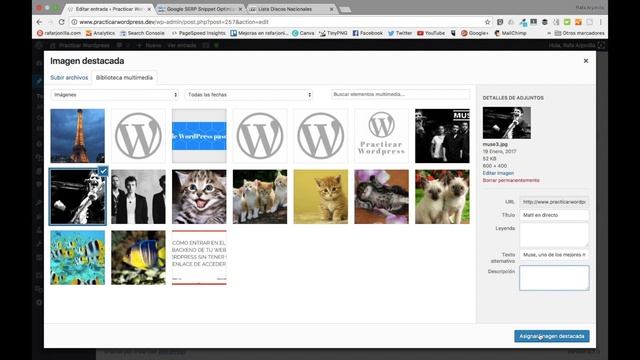640x360 pixels.
Task: Open the Twitter bookmark
Action: [400, 33]
